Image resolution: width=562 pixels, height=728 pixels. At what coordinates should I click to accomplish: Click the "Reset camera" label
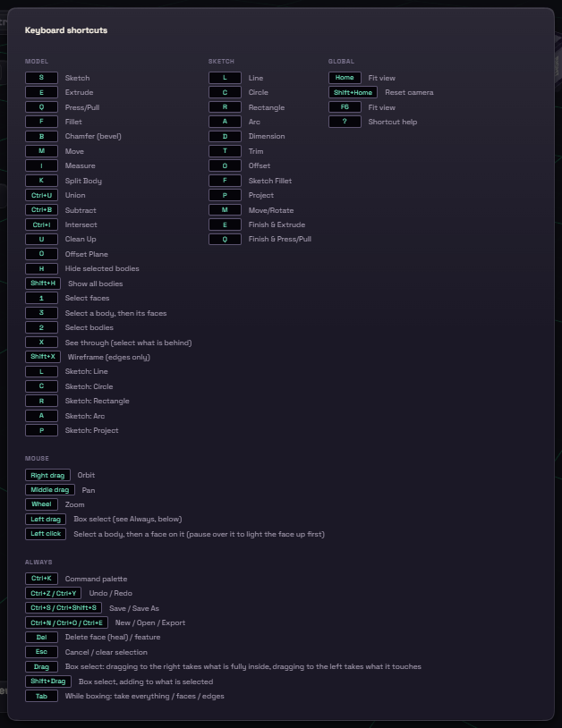click(x=409, y=92)
